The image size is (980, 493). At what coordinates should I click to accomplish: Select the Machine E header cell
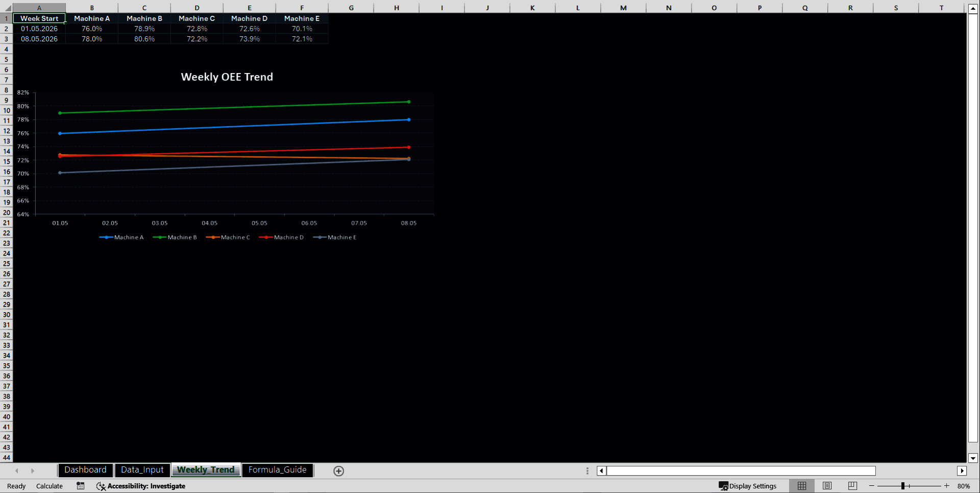click(x=302, y=18)
